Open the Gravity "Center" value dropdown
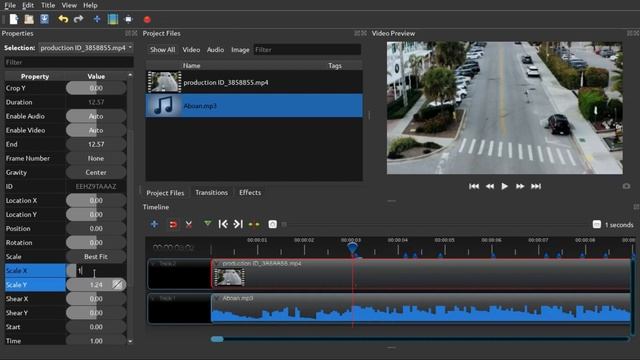Viewport: 640px width, 360px height. click(96, 172)
